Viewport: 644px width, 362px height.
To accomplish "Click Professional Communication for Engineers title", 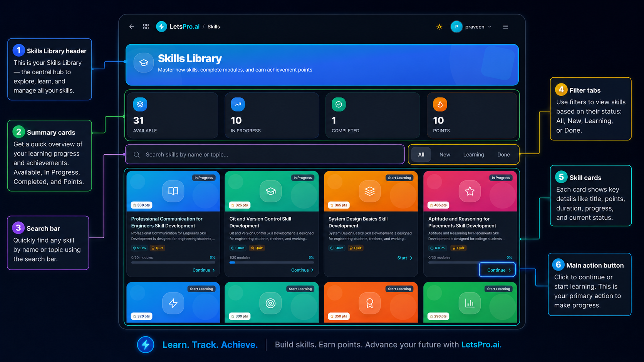I will coord(167,222).
